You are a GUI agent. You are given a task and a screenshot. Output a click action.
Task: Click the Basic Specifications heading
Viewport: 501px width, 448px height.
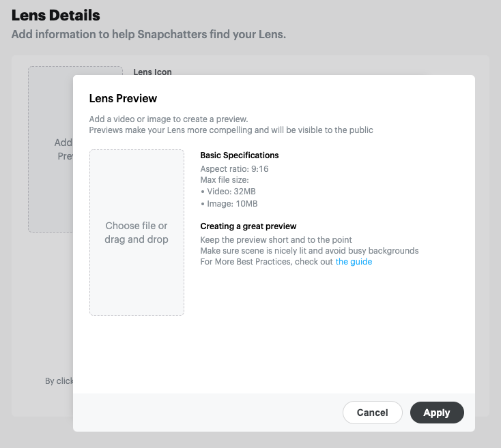coord(240,155)
